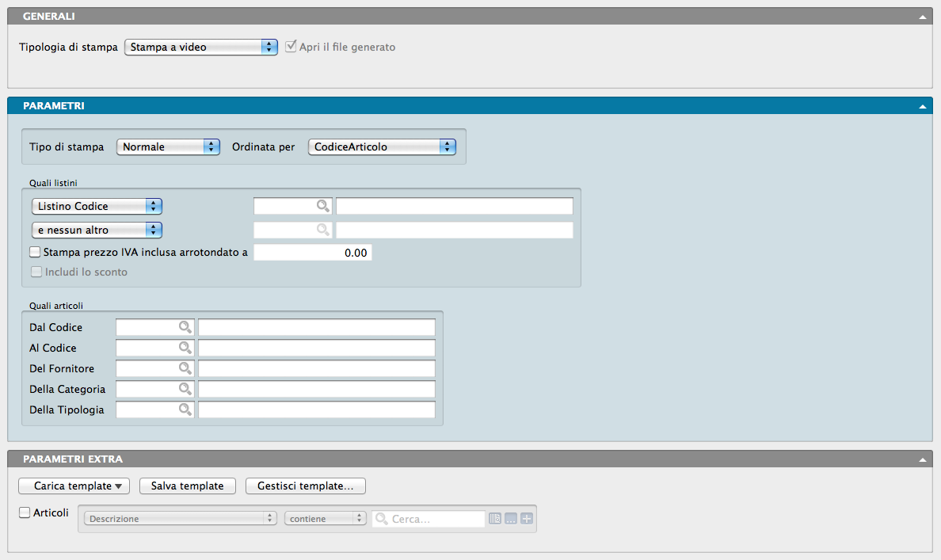Click the Della Categoria search magnifier
This screenshot has height=560, width=941.
(185, 389)
